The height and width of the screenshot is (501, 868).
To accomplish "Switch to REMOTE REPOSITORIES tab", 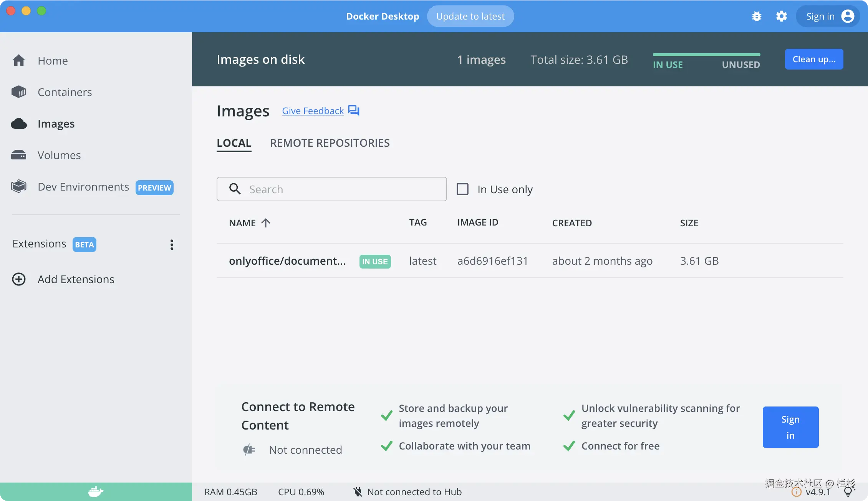I will coord(330,143).
